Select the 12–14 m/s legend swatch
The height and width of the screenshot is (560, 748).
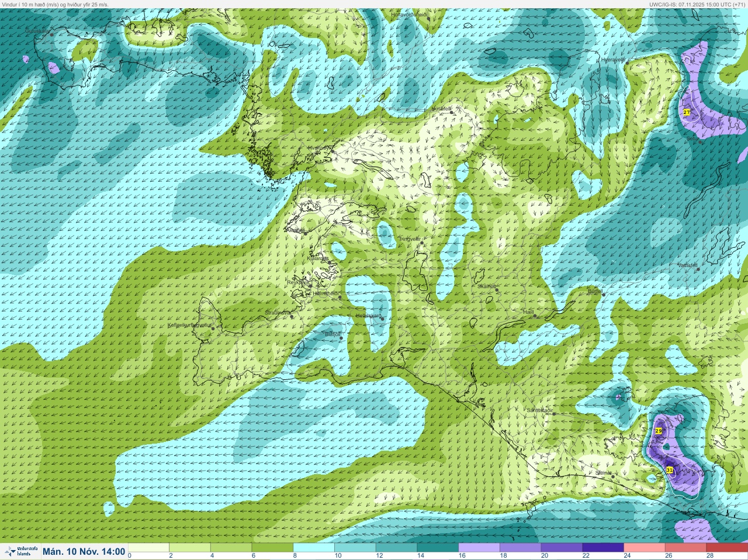pyautogui.click(x=397, y=548)
